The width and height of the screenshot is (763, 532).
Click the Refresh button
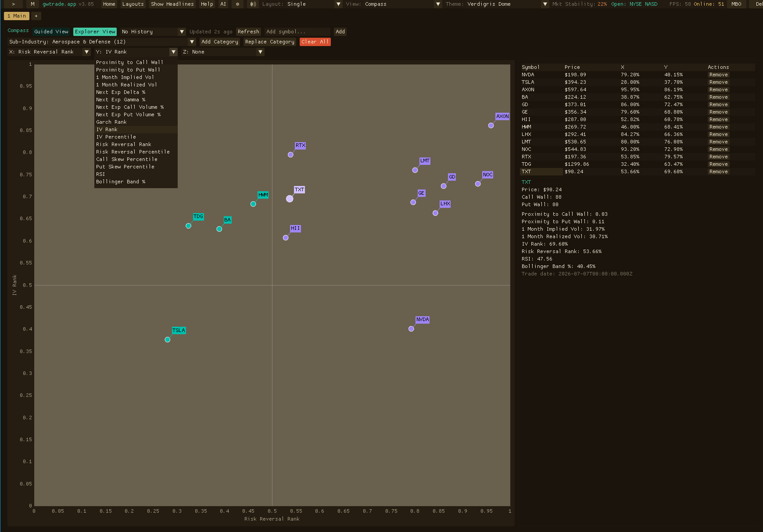(x=248, y=32)
